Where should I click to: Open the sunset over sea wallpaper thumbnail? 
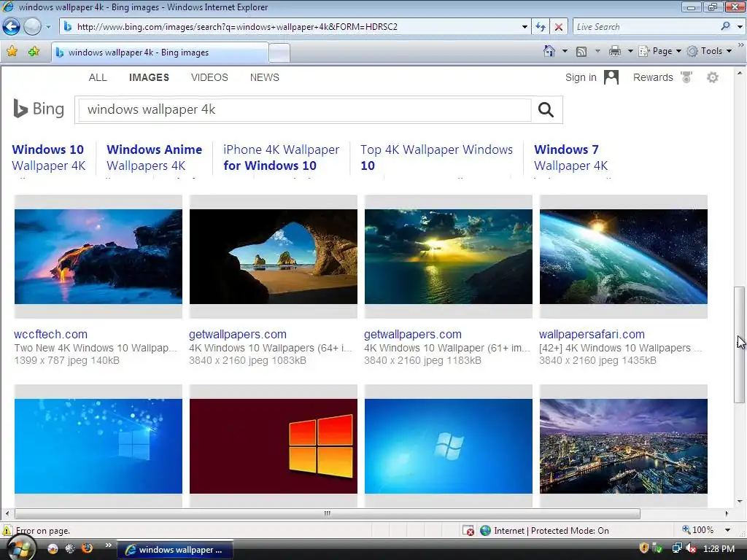(449, 257)
